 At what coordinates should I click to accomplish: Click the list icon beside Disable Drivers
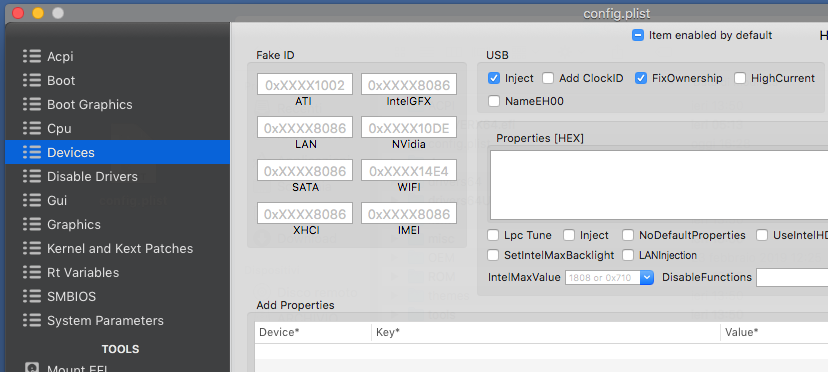pos(32,176)
